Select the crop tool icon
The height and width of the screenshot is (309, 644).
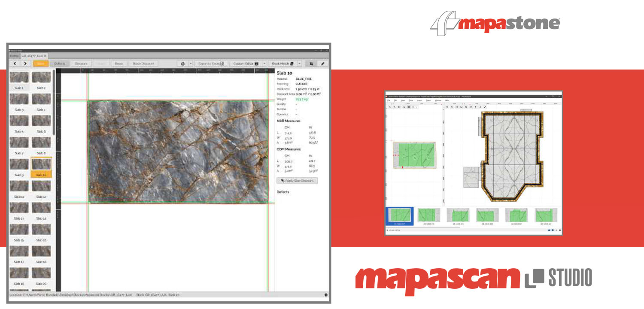[311, 64]
